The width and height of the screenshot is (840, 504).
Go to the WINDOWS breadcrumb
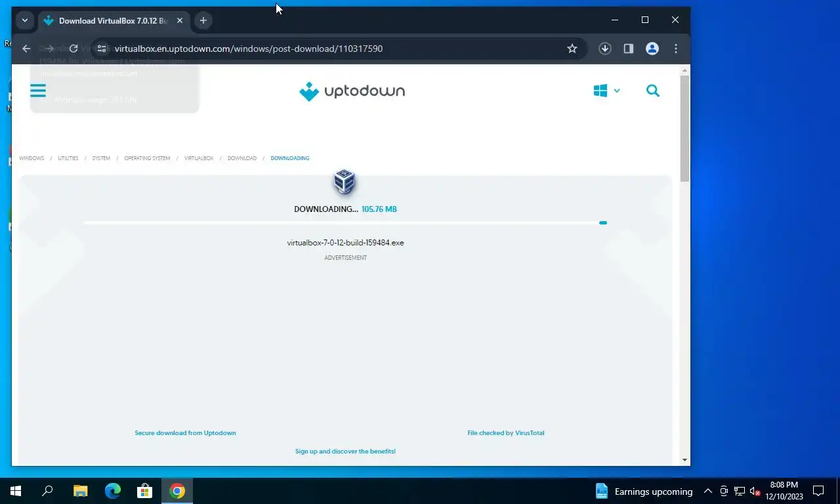point(31,158)
